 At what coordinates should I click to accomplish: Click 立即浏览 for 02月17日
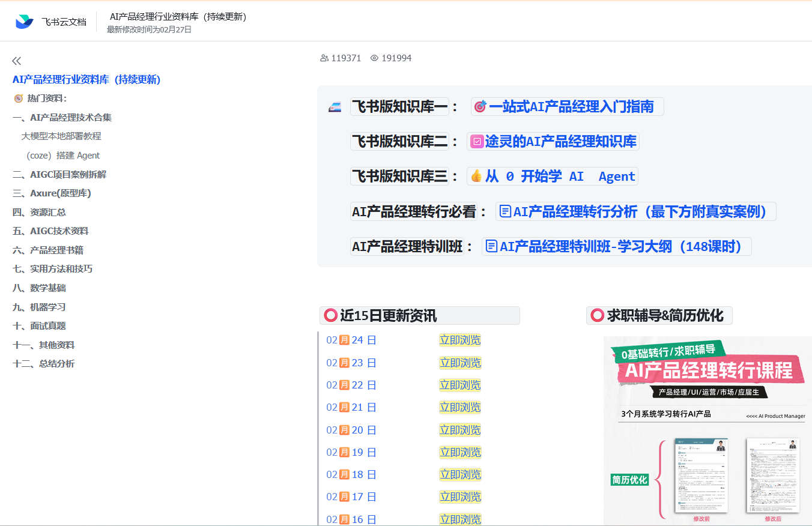(x=460, y=497)
